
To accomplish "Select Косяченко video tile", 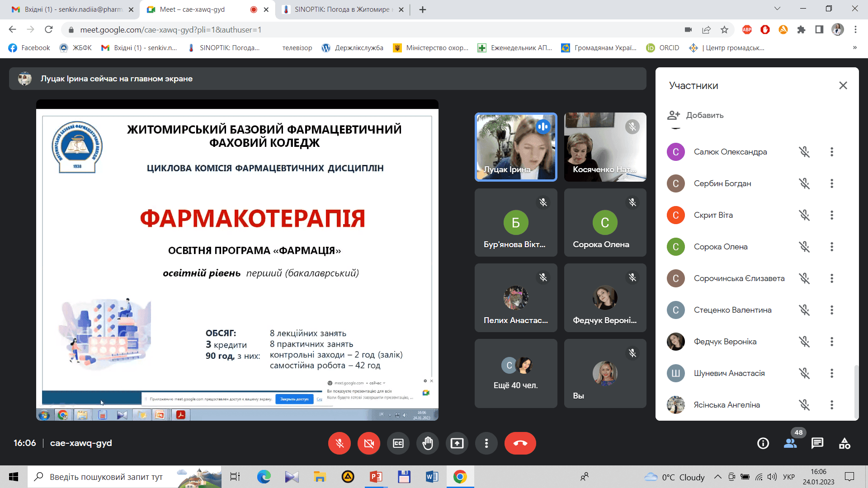I will pyautogui.click(x=605, y=147).
